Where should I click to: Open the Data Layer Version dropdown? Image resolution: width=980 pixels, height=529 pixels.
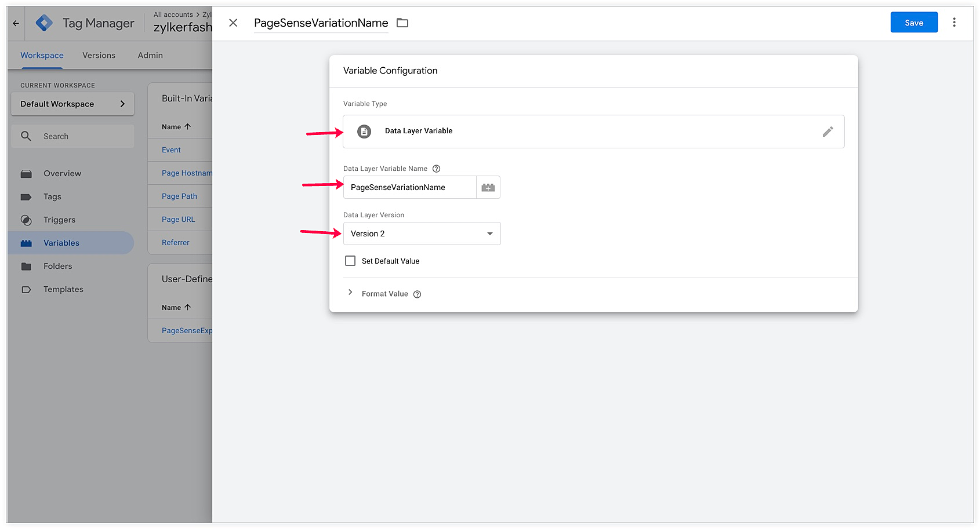(x=422, y=234)
